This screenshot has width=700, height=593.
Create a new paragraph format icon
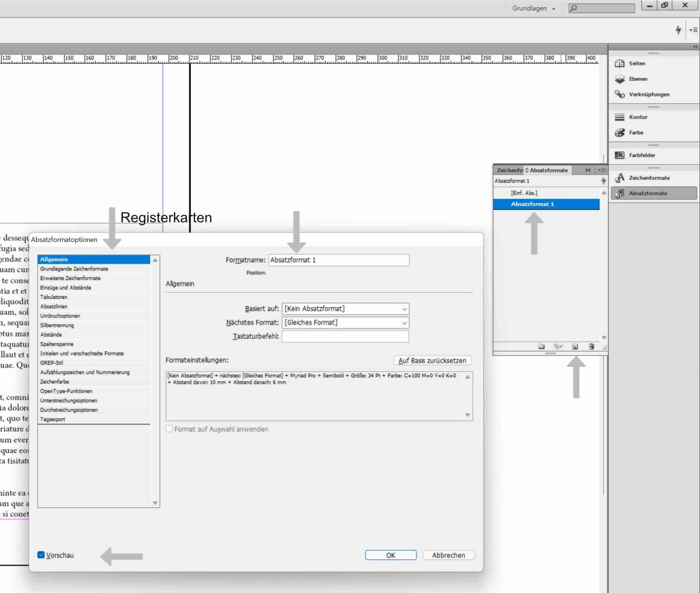pyautogui.click(x=575, y=347)
